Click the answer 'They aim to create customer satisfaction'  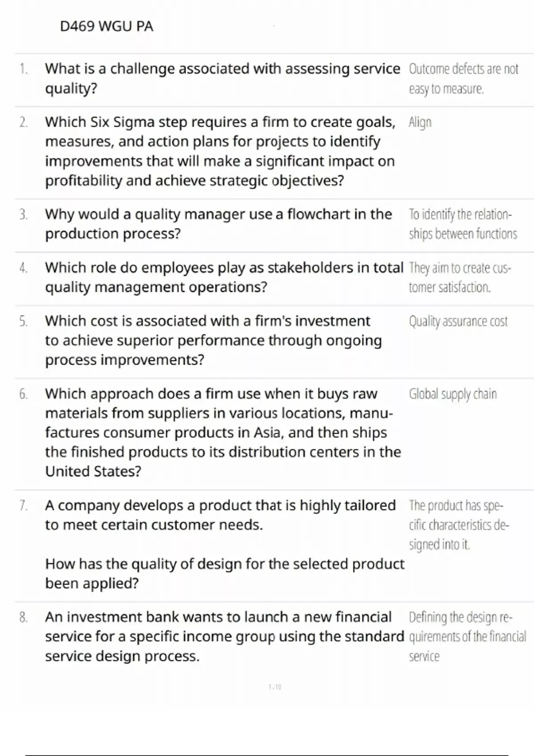click(460, 277)
